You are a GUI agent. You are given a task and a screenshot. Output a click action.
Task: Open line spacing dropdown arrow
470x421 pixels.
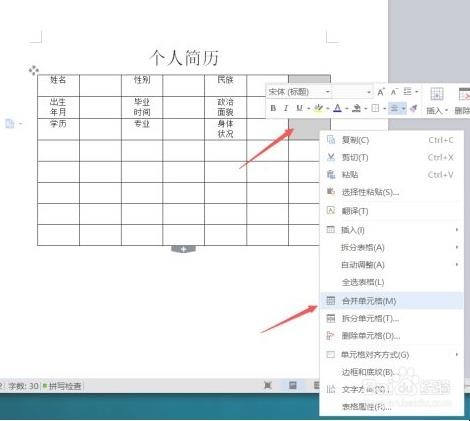tap(416, 92)
